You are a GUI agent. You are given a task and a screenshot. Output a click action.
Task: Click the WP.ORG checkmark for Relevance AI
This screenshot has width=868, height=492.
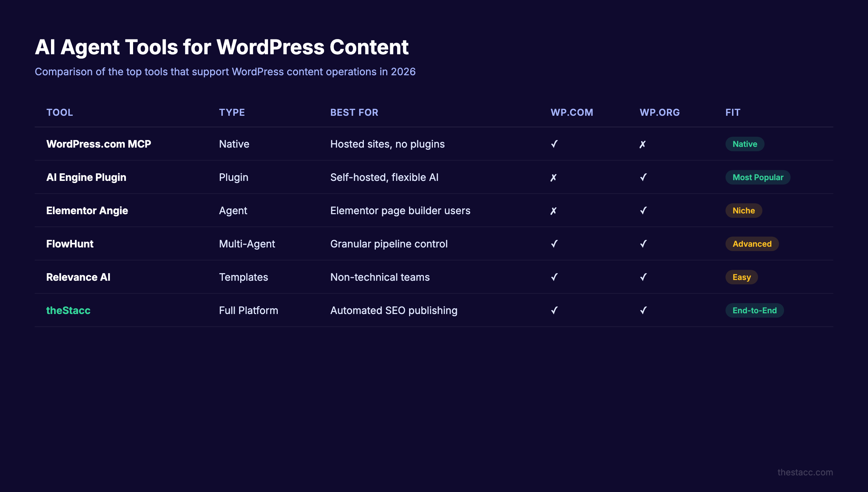click(x=643, y=277)
